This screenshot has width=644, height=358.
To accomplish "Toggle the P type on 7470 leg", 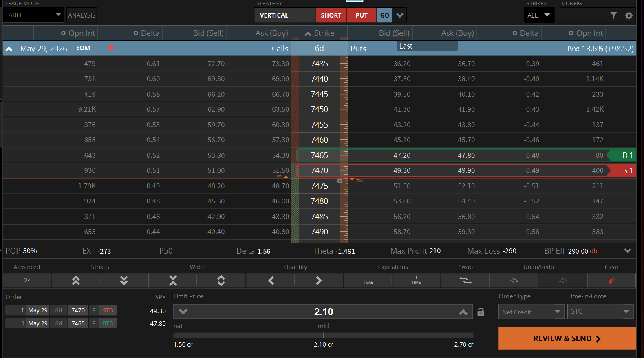I will pyautogui.click(x=94, y=310).
